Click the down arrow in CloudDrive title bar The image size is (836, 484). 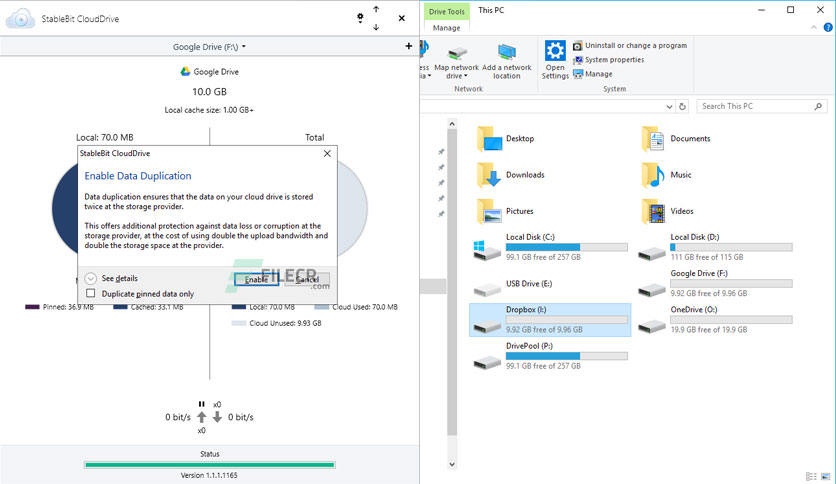376,27
